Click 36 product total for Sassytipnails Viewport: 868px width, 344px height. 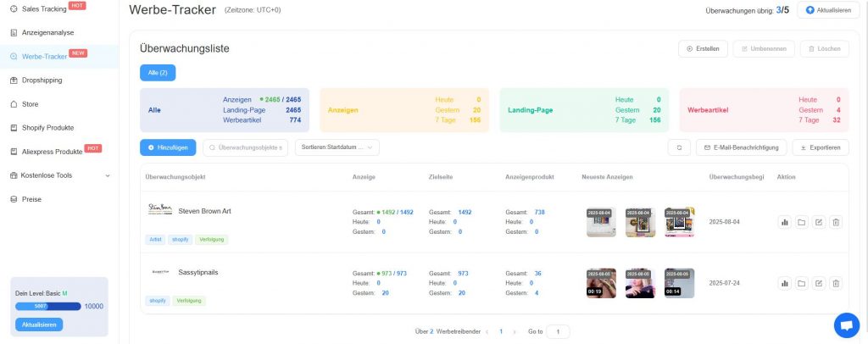537,274
